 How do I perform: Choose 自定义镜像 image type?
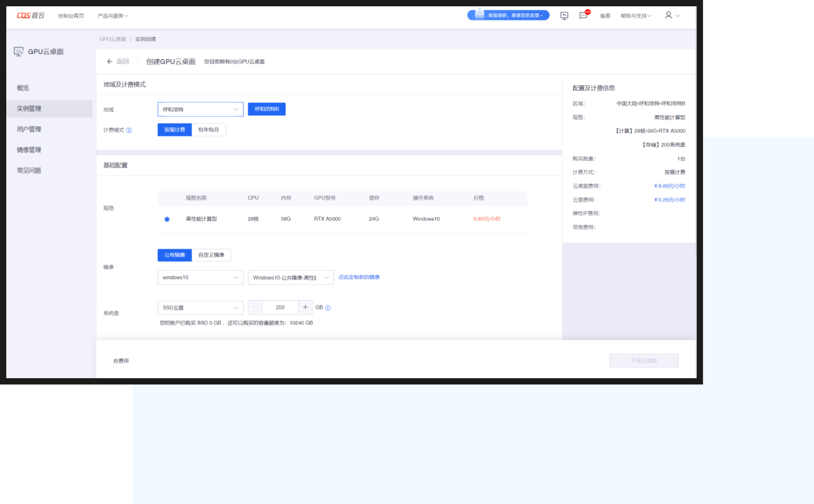point(211,255)
